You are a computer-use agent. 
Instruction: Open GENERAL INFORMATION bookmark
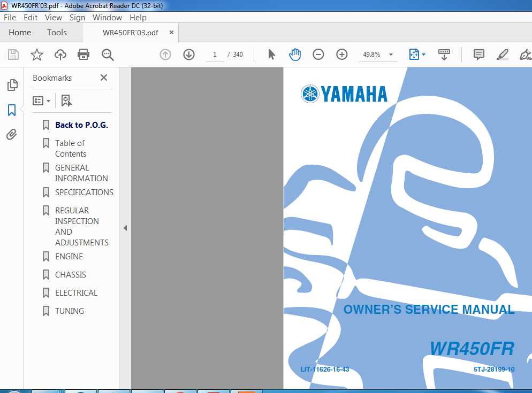tap(81, 173)
